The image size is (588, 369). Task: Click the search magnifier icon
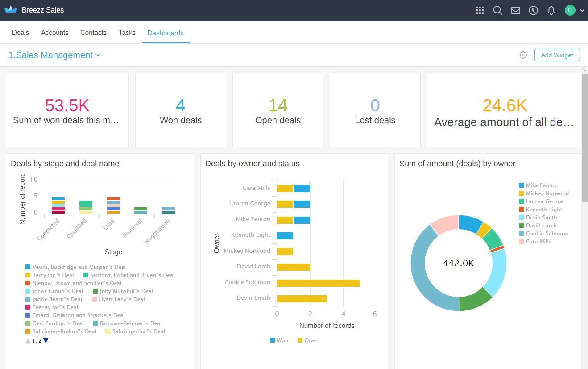click(497, 10)
